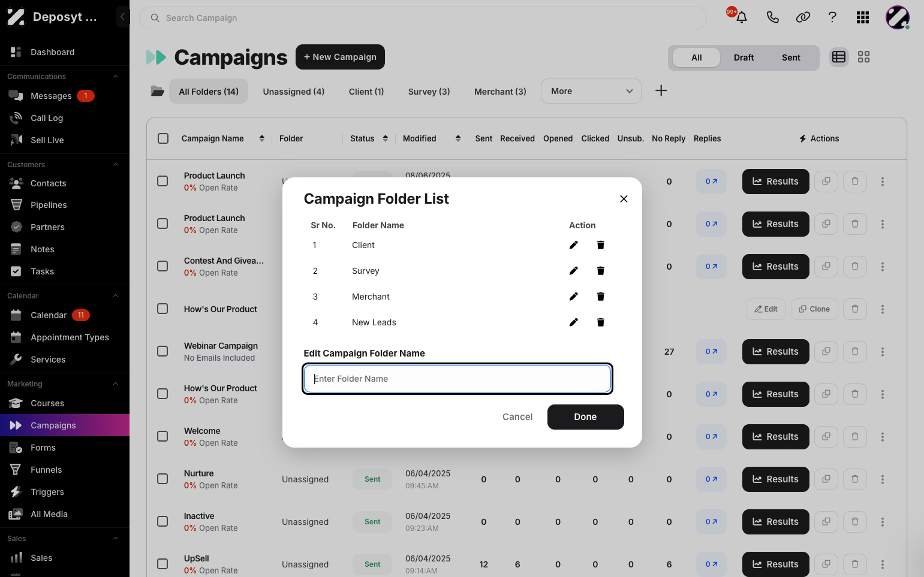Collapse the sidebar with arrow button

(x=122, y=17)
